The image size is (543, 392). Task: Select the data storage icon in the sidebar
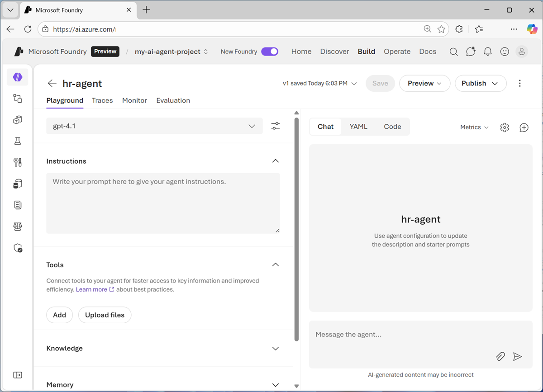coord(18,184)
